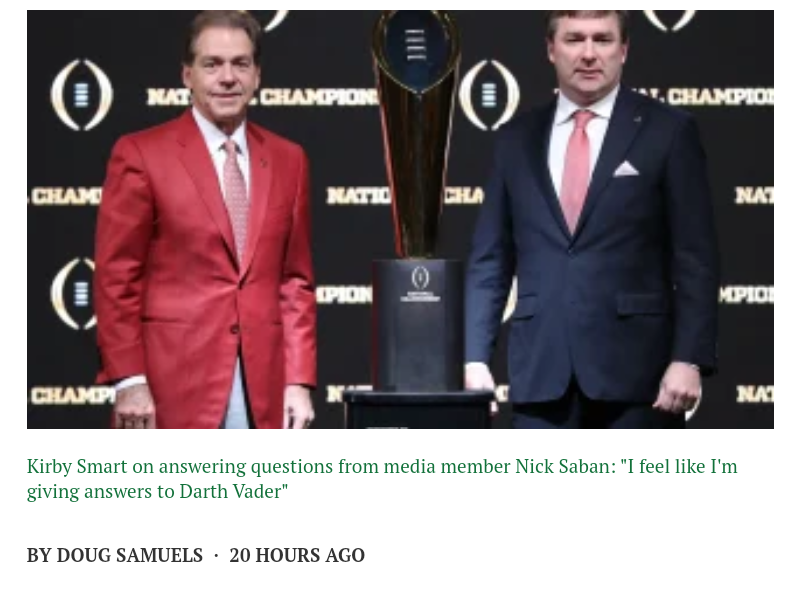Viewport: 800px width, 609px height.
Task: Click the pink tie on navy suit
Action: 578,170
